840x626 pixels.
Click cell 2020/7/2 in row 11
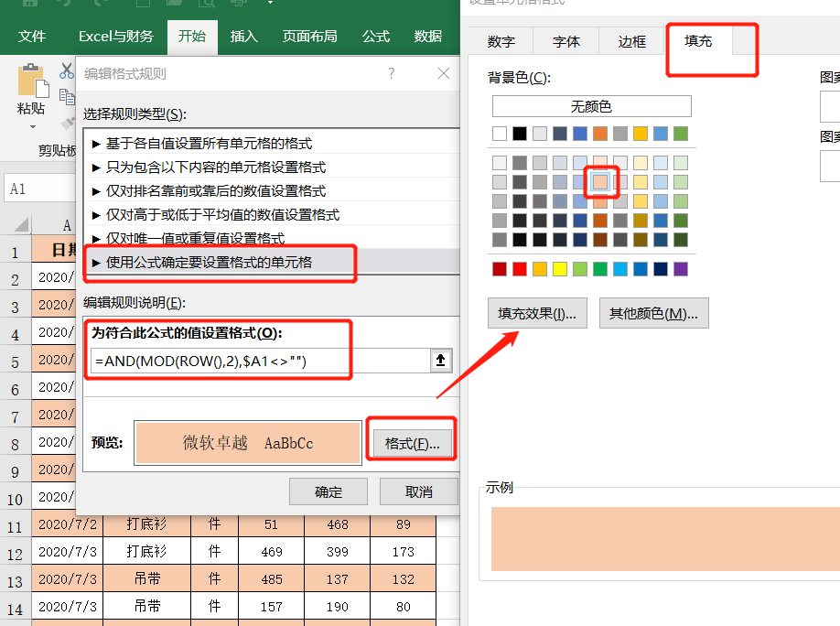pos(68,524)
